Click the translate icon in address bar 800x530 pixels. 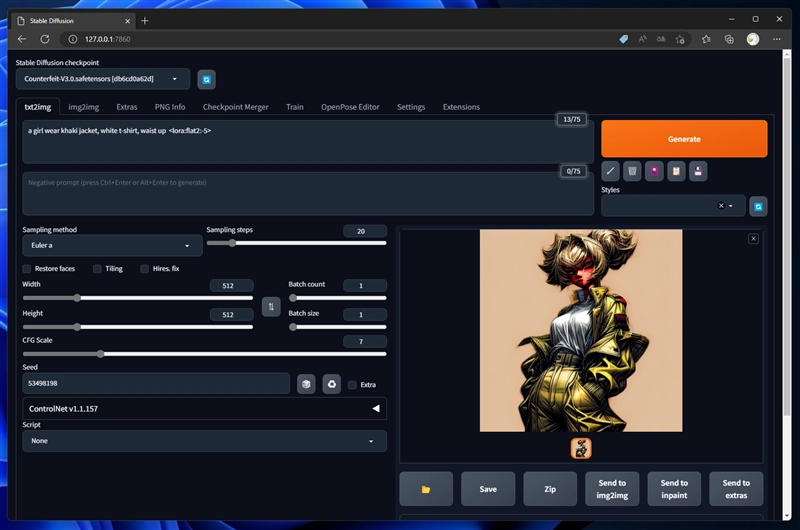[661, 39]
